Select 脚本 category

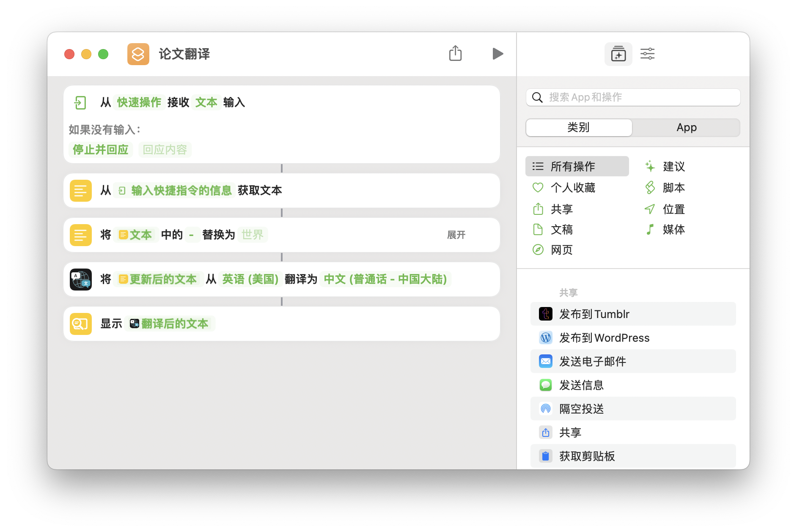click(665, 187)
